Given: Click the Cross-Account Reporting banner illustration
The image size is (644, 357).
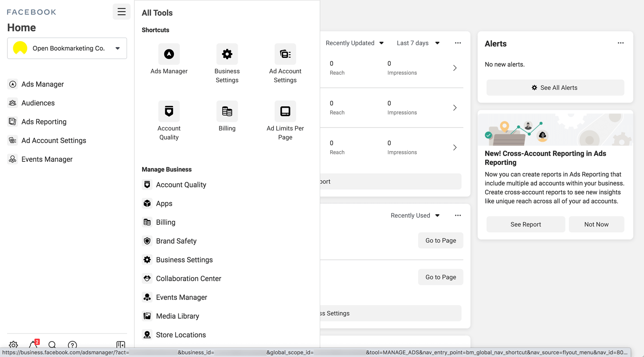Looking at the screenshot, I should 555,129.
